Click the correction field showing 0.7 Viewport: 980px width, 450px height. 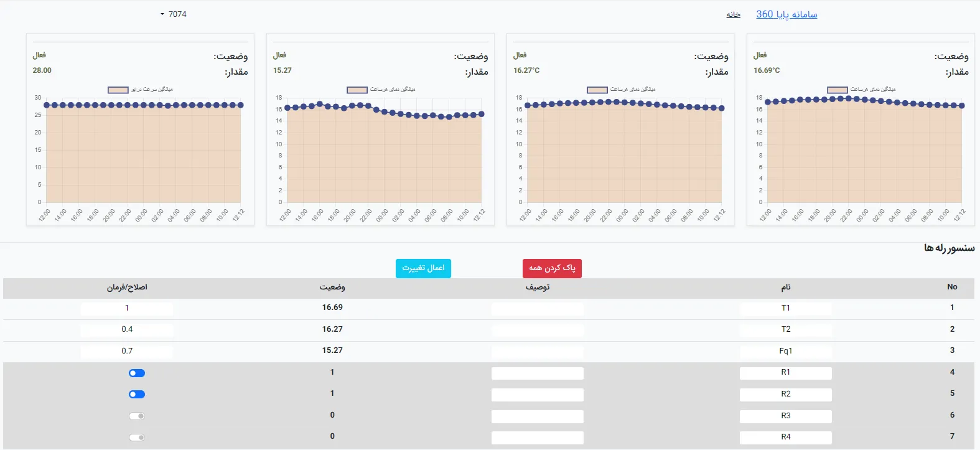pos(127,351)
